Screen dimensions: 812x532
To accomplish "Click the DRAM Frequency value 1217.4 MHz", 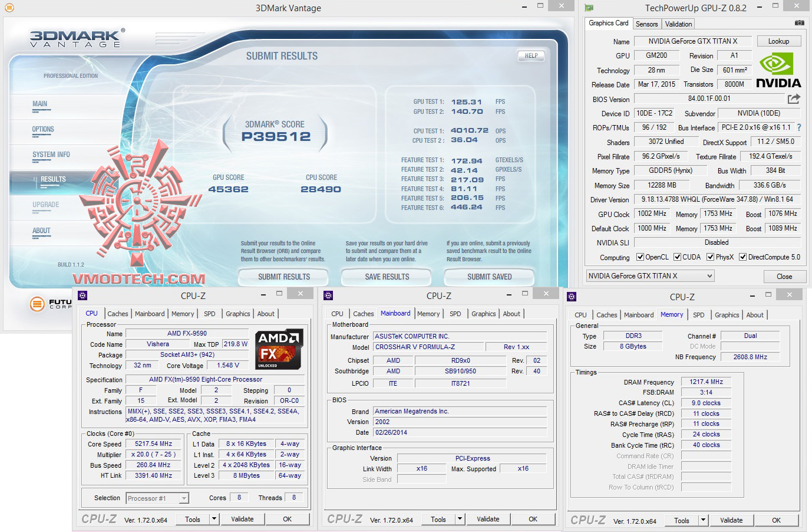I will click(706, 382).
